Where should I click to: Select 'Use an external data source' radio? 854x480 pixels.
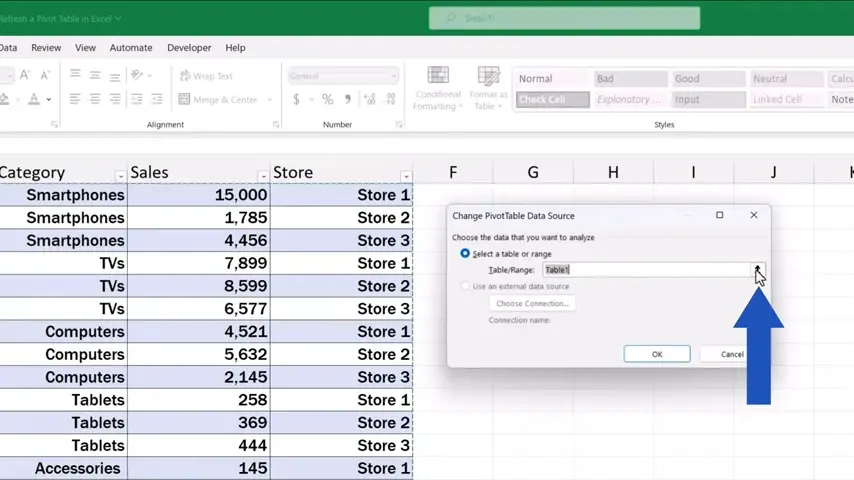click(465, 286)
